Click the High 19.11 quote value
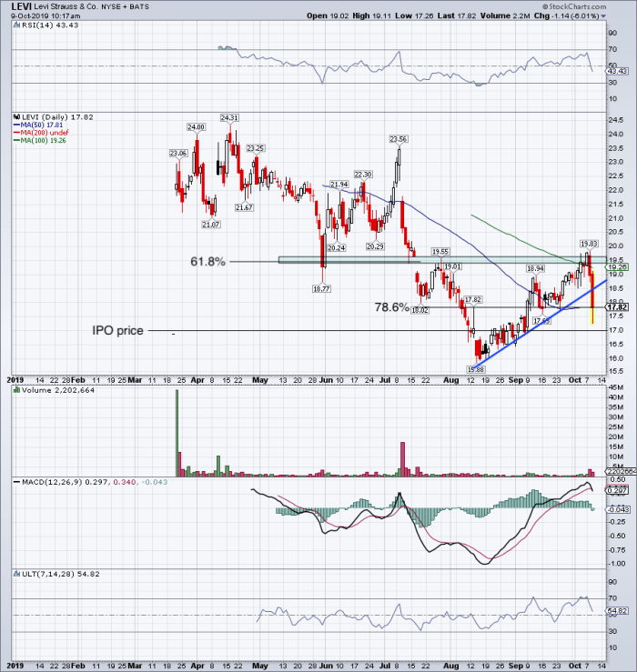The height and width of the screenshot is (672, 637). click(371, 15)
